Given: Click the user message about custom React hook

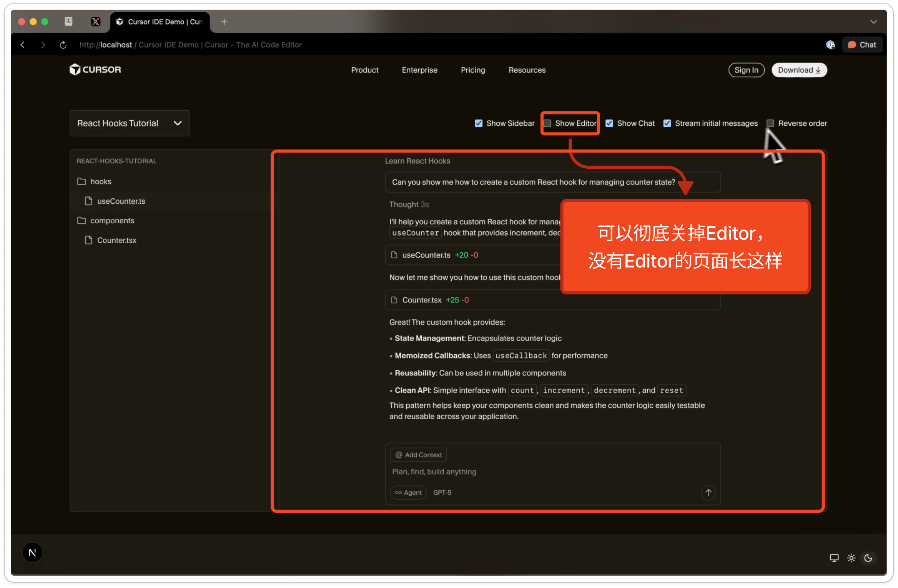Looking at the screenshot, I should coord(552,182).
